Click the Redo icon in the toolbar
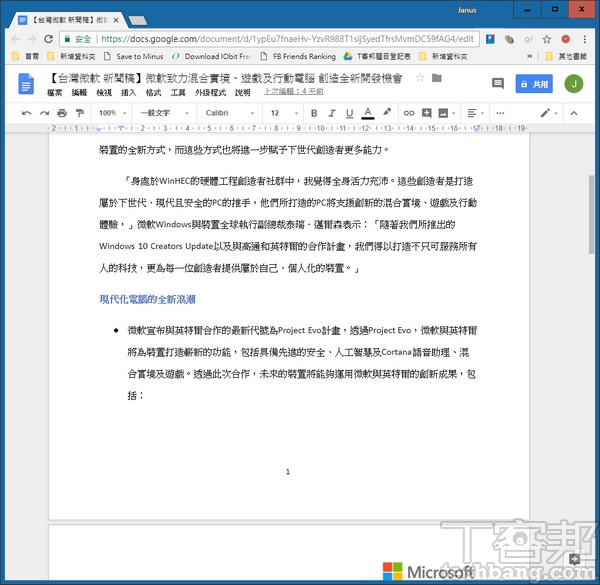Viewport: 600px width, 585px height. tap(44, 113)
